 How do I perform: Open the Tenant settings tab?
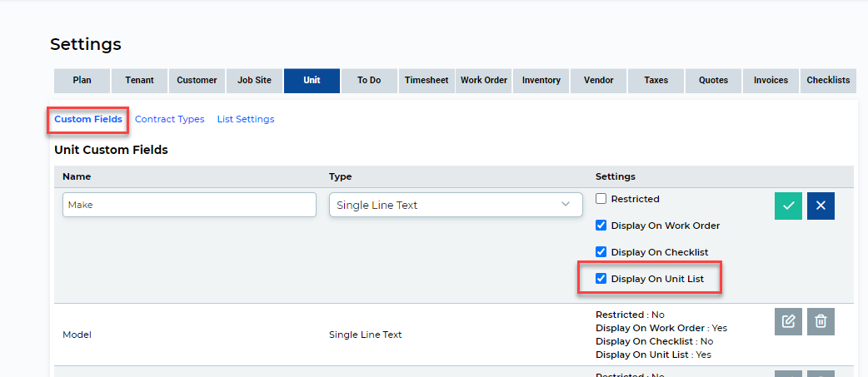(139, 80)
